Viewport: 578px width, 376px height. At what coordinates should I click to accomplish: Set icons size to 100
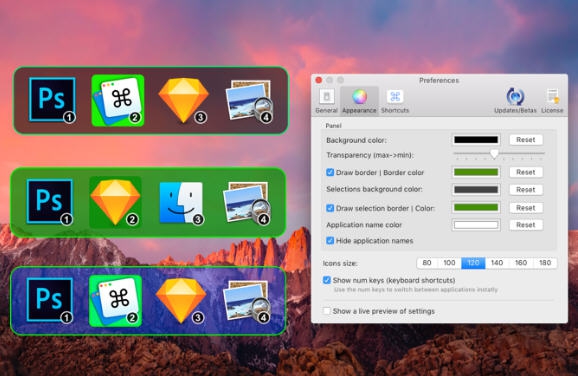449,263
